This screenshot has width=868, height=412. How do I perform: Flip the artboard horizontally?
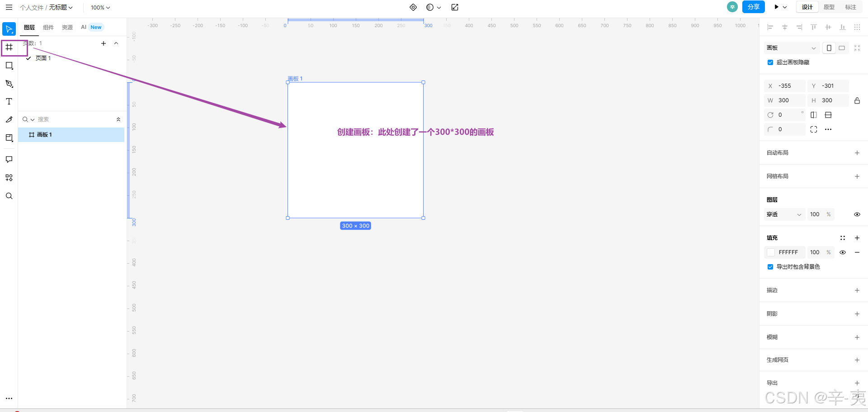click(x=814, y=115)
